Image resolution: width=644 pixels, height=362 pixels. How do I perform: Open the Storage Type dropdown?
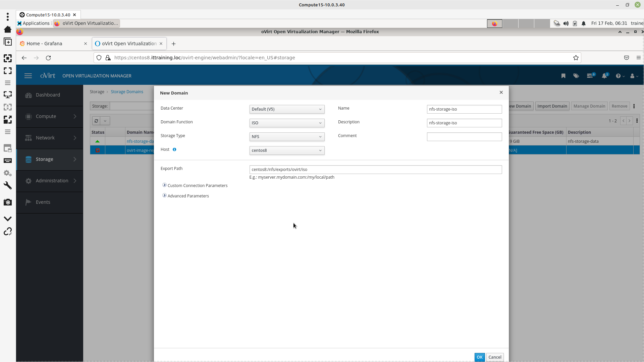pos(287,137)
